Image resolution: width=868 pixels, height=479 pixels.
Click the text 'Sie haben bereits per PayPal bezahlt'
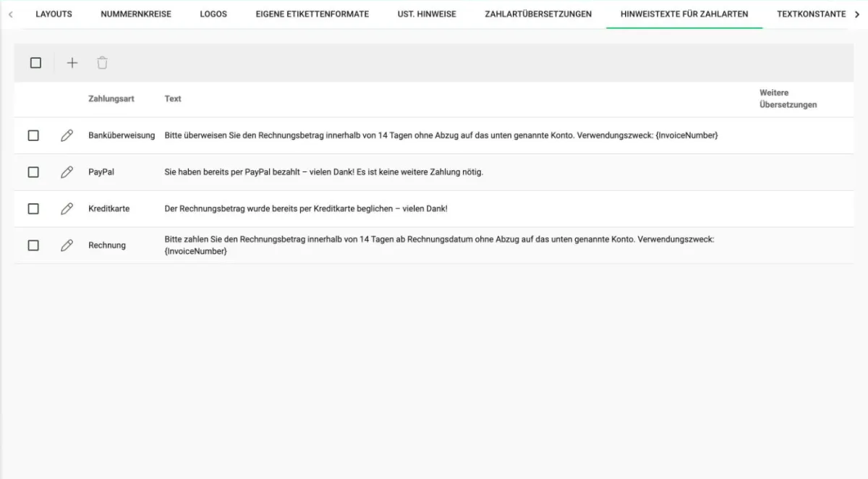(324, 172)
